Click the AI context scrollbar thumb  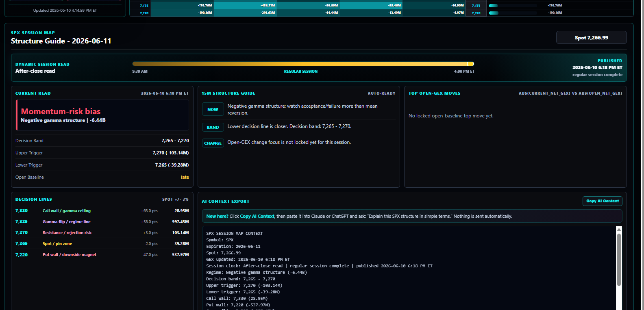pyautogui.click(x=619, y=260)
